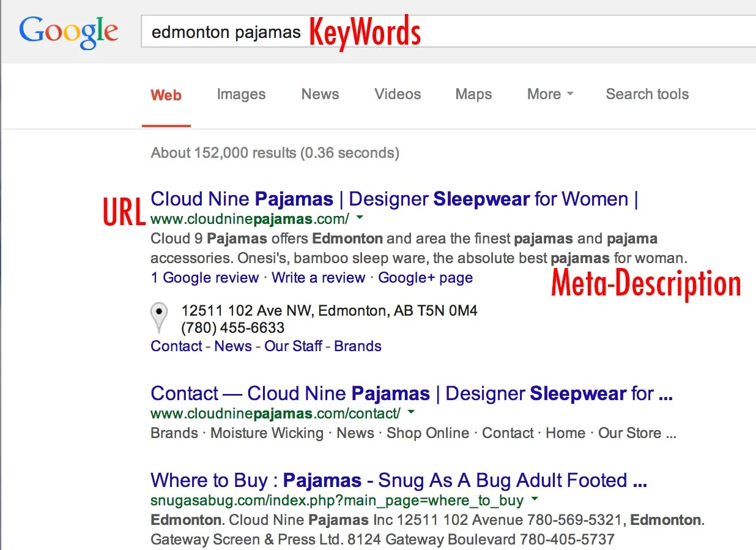Open Where to Buy : Pajamas result
Image resolution: width=756 pixels, height=550 pixels.
(399, 480)
